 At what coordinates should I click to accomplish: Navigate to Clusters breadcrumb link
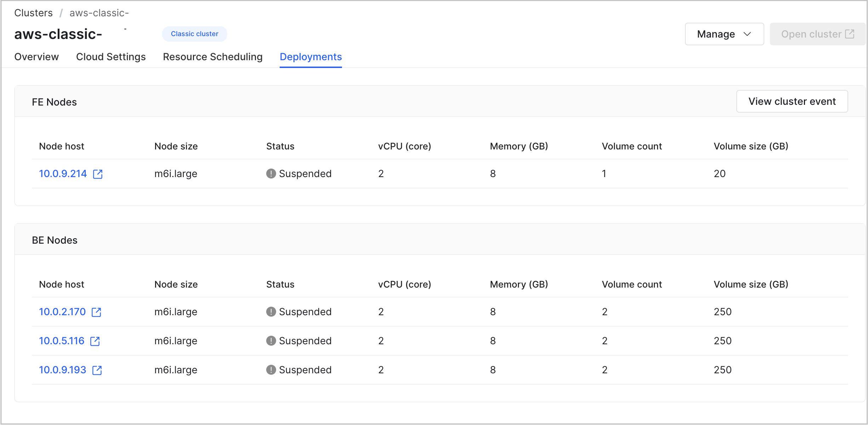(33, 13)
